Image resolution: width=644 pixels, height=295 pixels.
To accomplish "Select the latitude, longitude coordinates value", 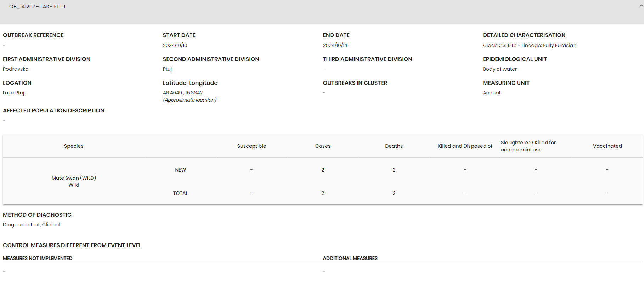I will (183, 93).
